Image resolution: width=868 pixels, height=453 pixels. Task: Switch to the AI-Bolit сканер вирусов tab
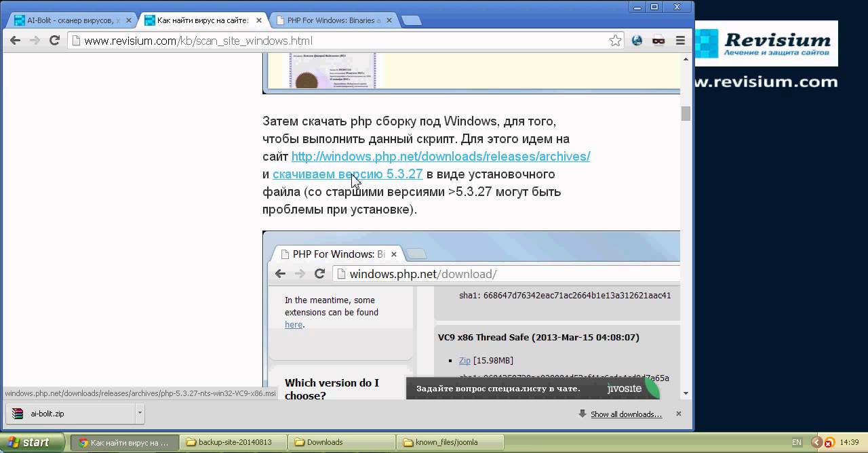point(70,20)
